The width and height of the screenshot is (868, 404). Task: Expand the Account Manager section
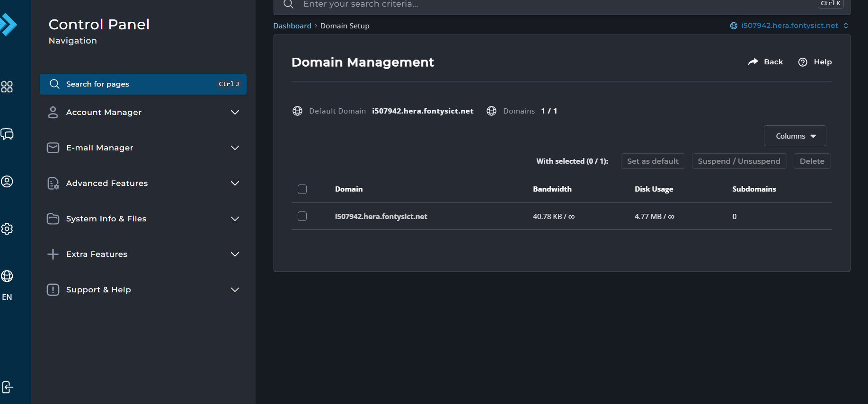pyautogui.click(x=143, y=112)
